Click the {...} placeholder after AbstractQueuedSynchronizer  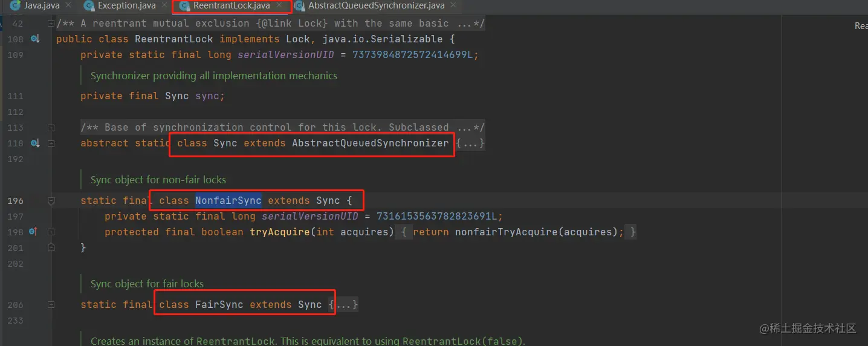tap(470, 143)
